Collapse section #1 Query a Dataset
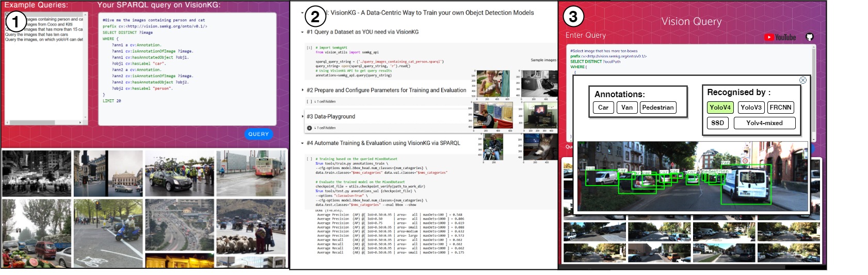Screen dimensions: 868x275 [x=302, y=32]
